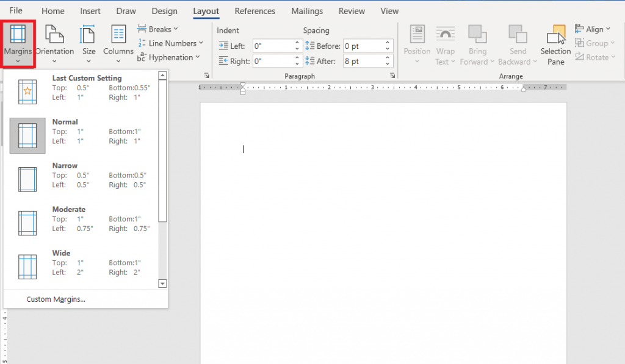
Task: Expand the Line Numbers dropdown
Action: click(171, 43)
